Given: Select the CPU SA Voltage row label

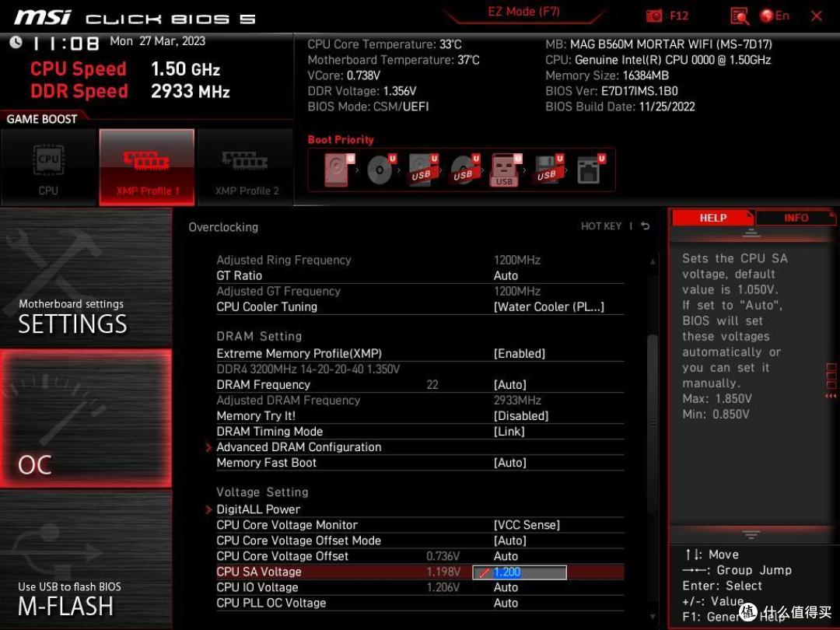Looking at the screenshot, I should tap(259, 572).
